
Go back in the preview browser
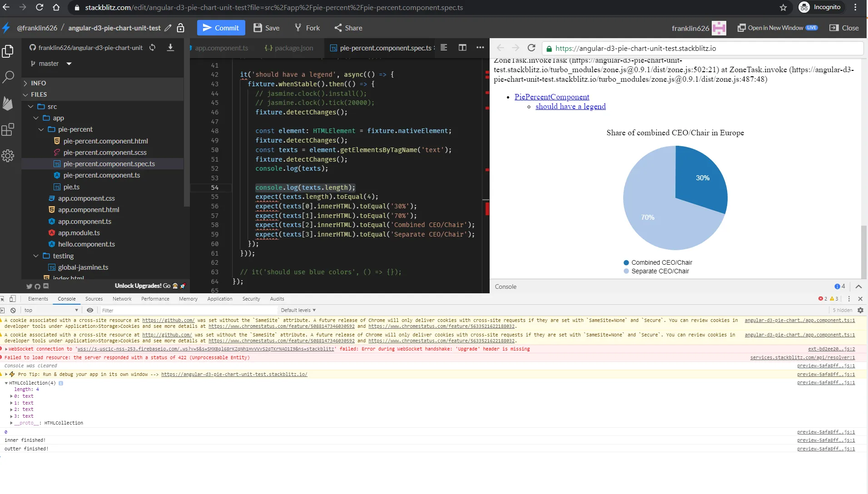click(x=501, y=48)
